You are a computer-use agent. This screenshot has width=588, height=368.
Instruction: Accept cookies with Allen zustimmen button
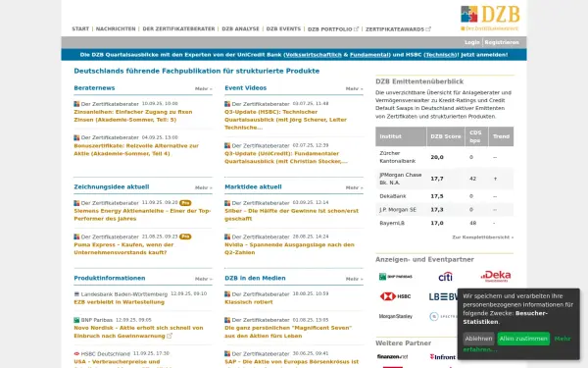[x=523, y=339]
